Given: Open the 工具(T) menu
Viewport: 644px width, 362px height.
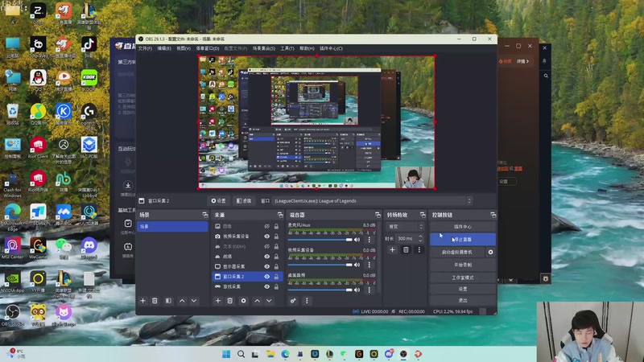Looking at the screenshot, I should (x=287, y=48).
